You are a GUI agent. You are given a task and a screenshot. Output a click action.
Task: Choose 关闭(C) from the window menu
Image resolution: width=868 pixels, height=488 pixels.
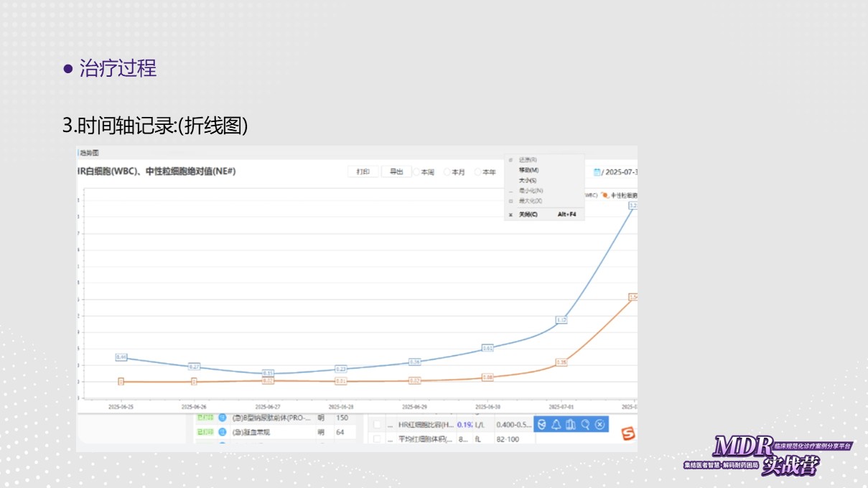[528, 215]
